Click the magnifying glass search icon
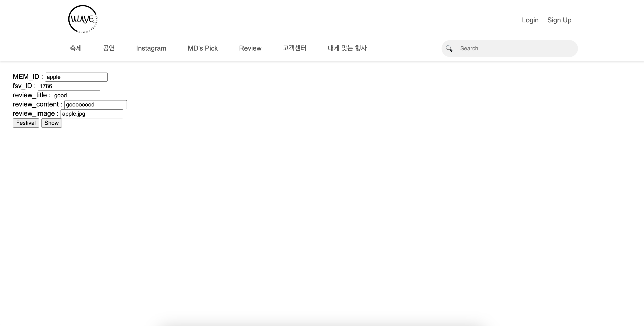644x326 pixels. pos(449,49)
